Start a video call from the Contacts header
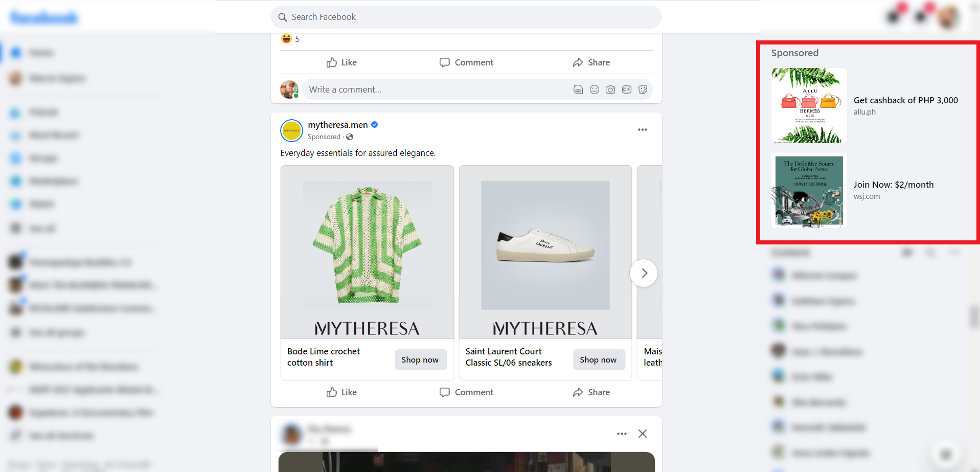Screen dimensions: 980x472 (x=907, y=252)
